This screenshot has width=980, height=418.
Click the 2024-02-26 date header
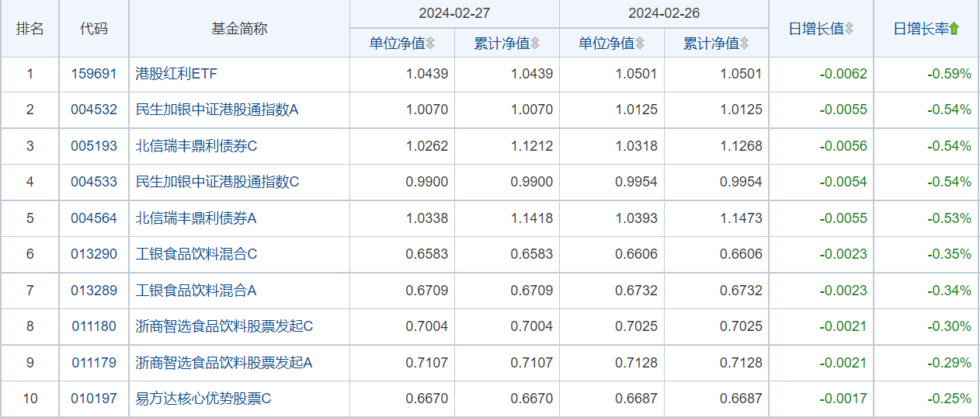(664, 13)
